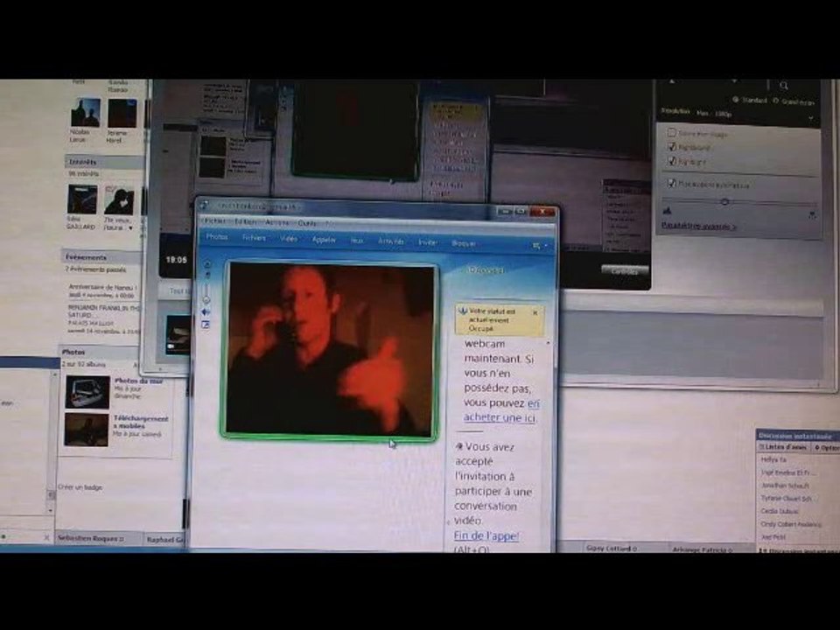Open the Intérêts section header
The height and width of the screenshot is (630, 840).
tap(104, 162)
